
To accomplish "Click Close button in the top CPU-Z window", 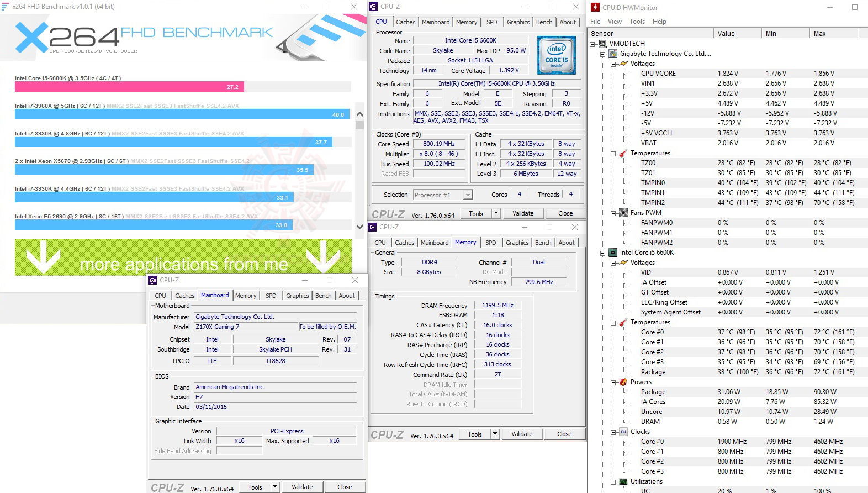I will (x=565, y=213).
